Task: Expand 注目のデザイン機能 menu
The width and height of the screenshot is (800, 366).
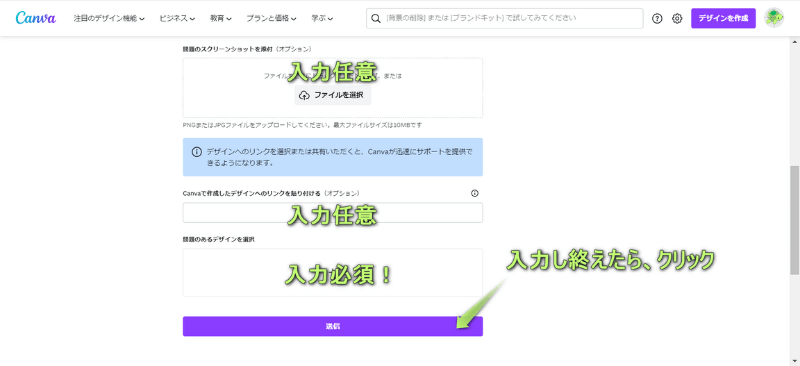Action: click(109, 18)
